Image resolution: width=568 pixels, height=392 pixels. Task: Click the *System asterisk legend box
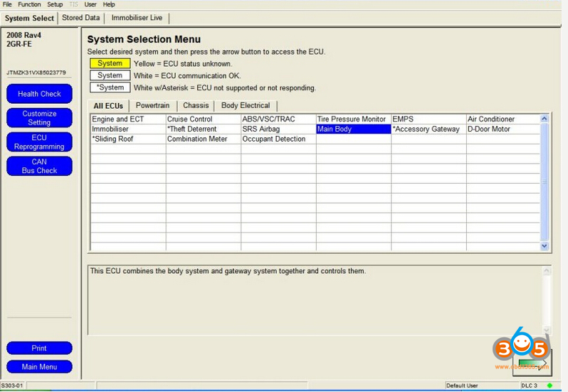(x=110, y=88)
